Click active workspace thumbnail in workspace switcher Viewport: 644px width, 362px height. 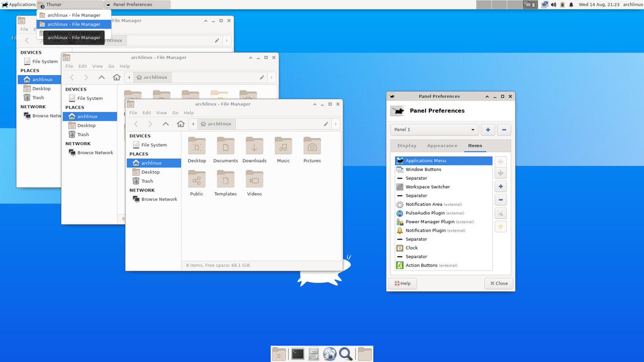pos(530,4)
